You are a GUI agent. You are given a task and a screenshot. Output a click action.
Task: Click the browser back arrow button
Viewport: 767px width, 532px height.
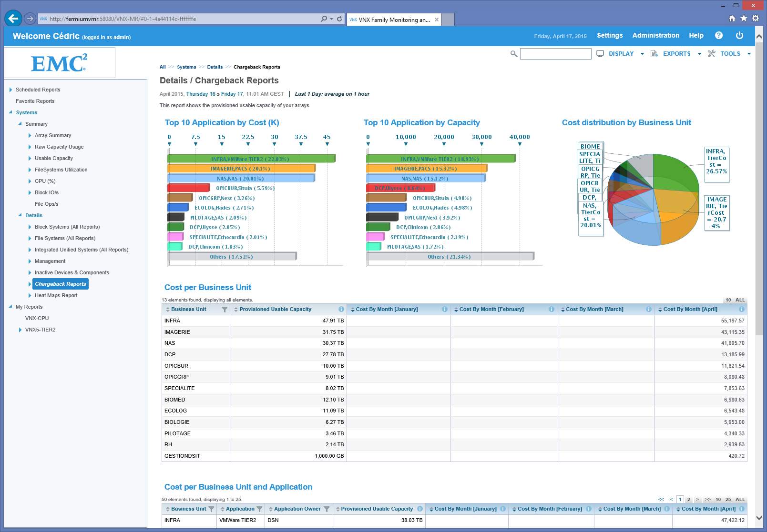tap(13, 19)
